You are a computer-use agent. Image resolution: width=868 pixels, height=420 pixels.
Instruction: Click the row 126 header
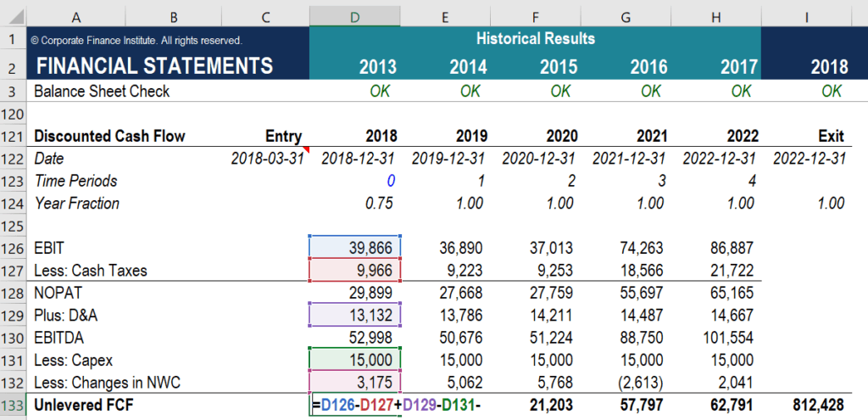pos(13,248)
